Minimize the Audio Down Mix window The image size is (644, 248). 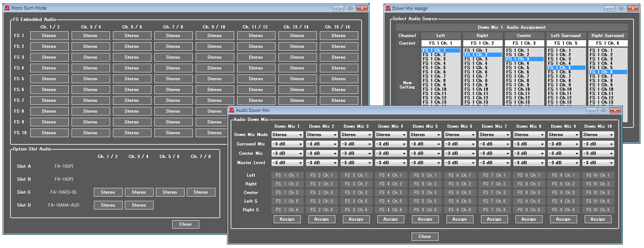(x=591, y=111)
